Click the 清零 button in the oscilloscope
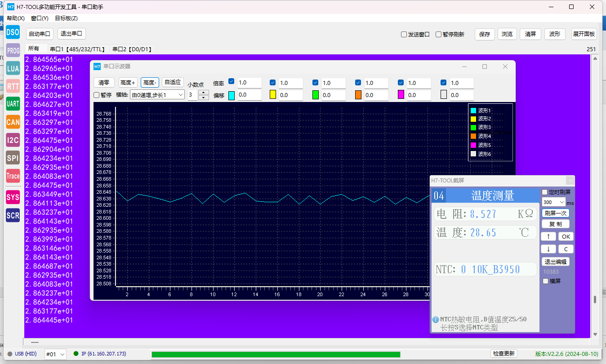 tap(104, 83)
